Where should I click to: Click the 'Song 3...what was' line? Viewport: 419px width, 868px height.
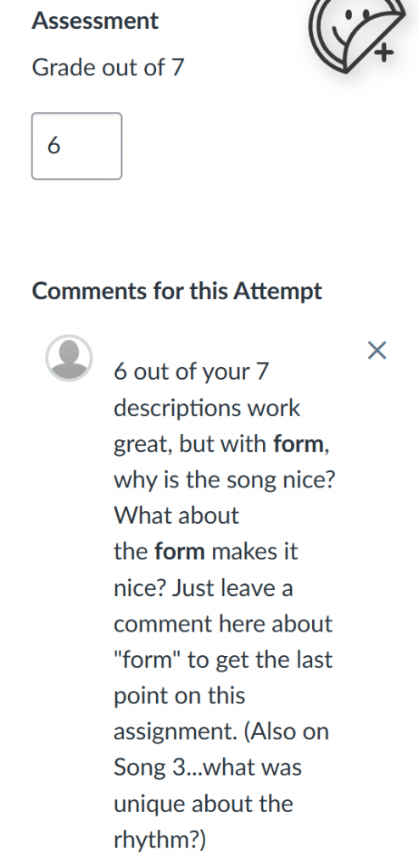tap(208, 767)
